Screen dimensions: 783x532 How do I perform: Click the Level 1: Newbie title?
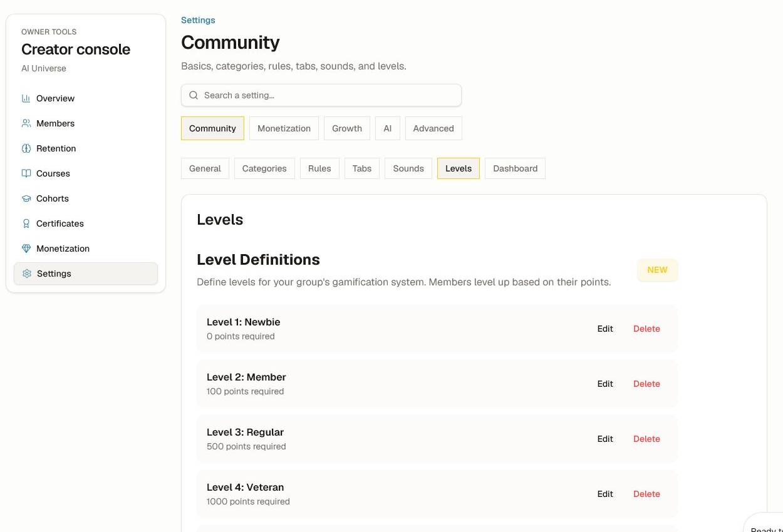[244, 322]
